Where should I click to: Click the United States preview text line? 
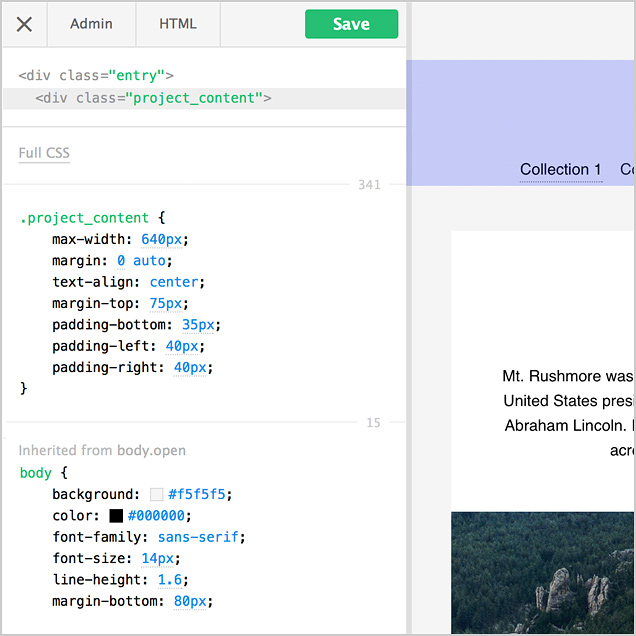pos(568,401)
